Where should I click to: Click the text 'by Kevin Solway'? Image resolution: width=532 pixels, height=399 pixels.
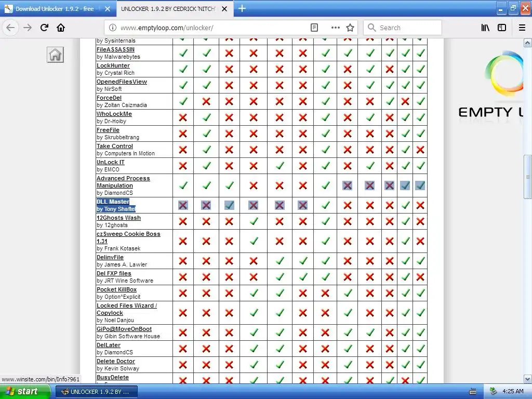(118, 368)
